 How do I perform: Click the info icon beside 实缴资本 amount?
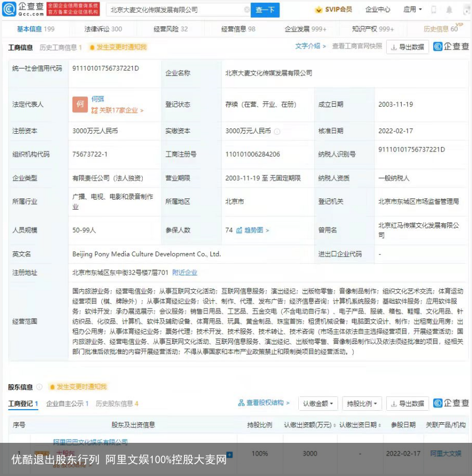(277, 132)
